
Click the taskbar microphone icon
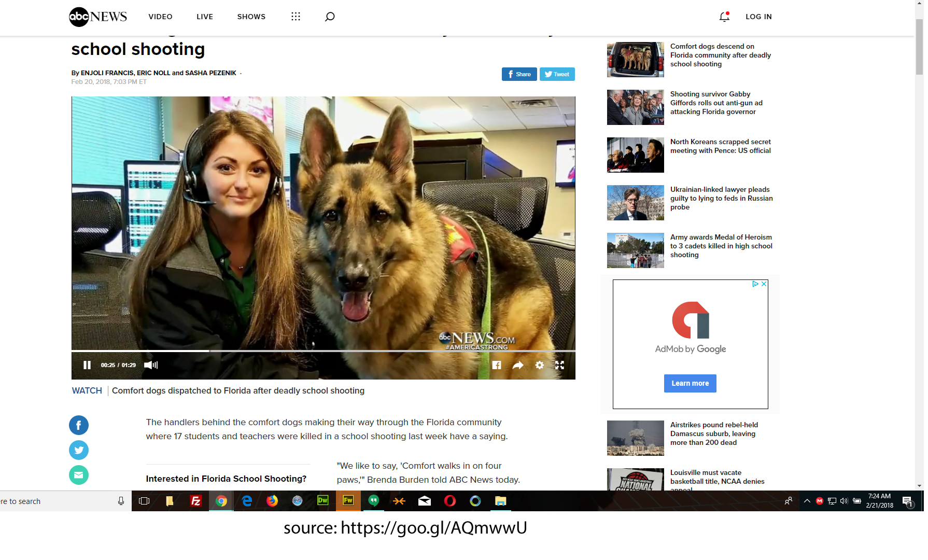pos(121,501)
